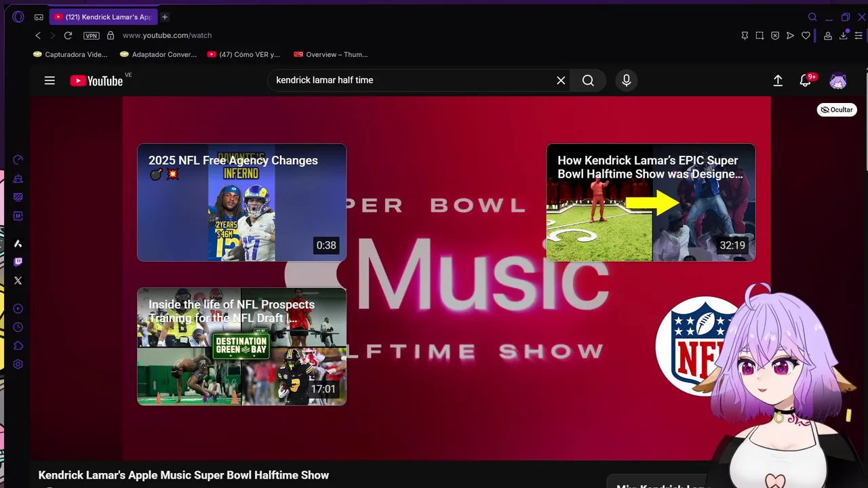
Task: Submit the YouTube search magnifier button
Action: pyautogui.click(x=588, y=80)
